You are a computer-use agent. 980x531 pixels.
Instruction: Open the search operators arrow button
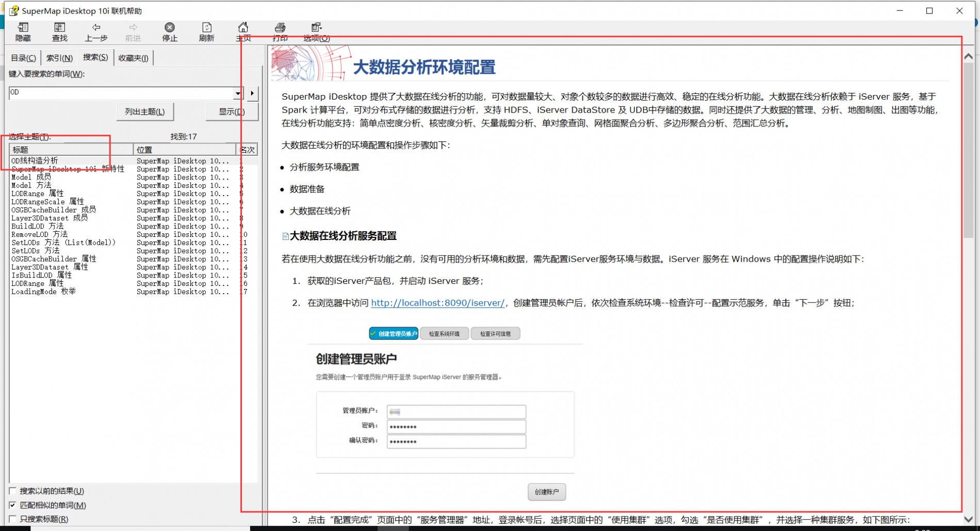point(252,93)
